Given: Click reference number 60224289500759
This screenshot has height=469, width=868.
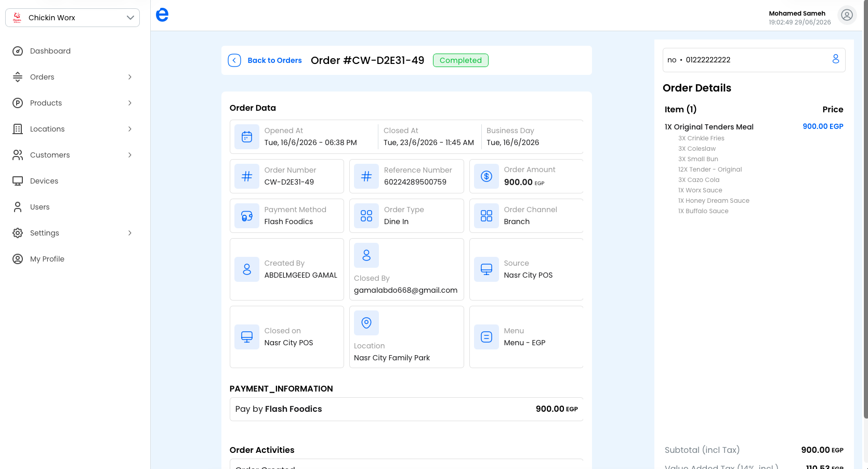Looking at the screenshot, I should [x=415, y=182].
